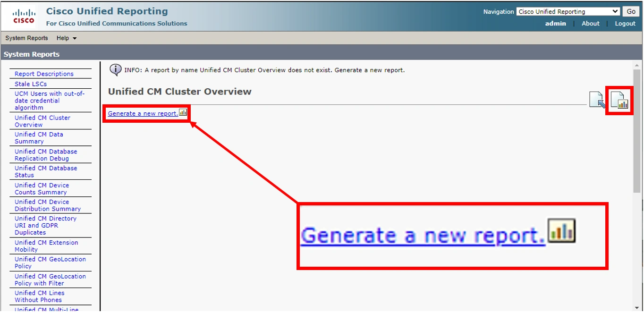Open Report Descriptions in sidebar

click(44, 74)
